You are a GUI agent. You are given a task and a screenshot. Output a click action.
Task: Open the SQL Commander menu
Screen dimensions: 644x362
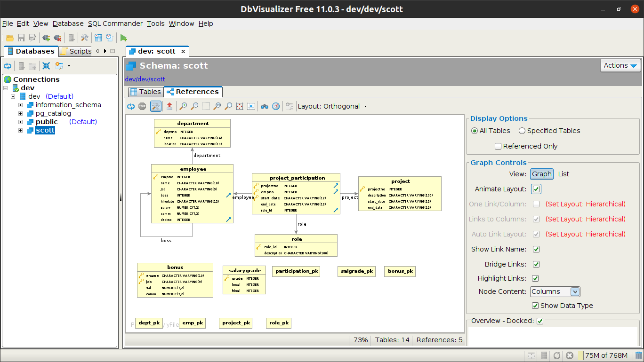coord(115,24)
